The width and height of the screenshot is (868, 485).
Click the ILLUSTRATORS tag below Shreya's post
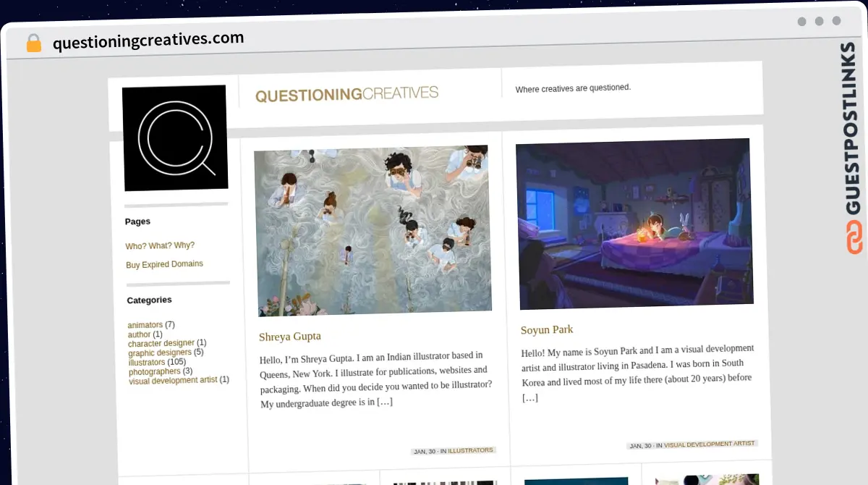tap(472, 450)
